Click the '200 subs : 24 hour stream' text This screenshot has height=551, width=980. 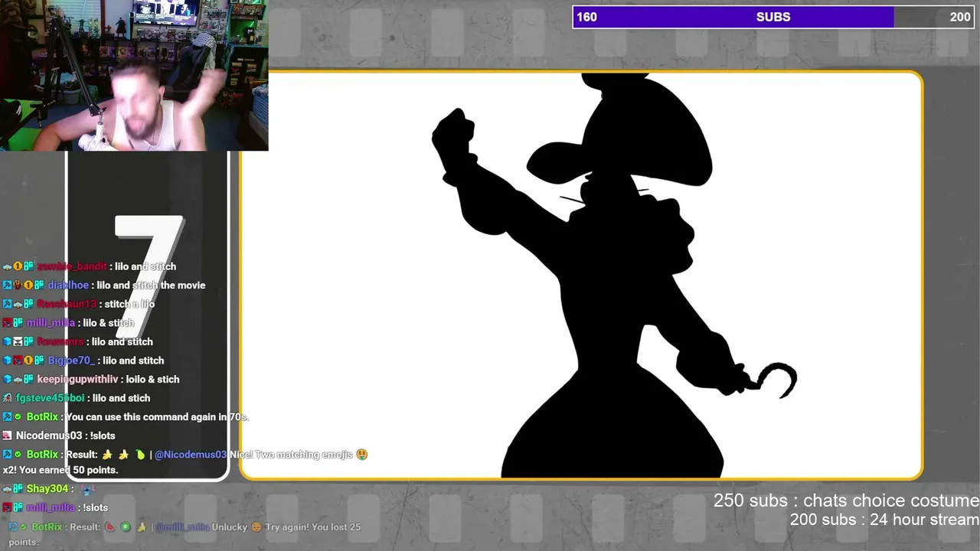pos(884,520)
